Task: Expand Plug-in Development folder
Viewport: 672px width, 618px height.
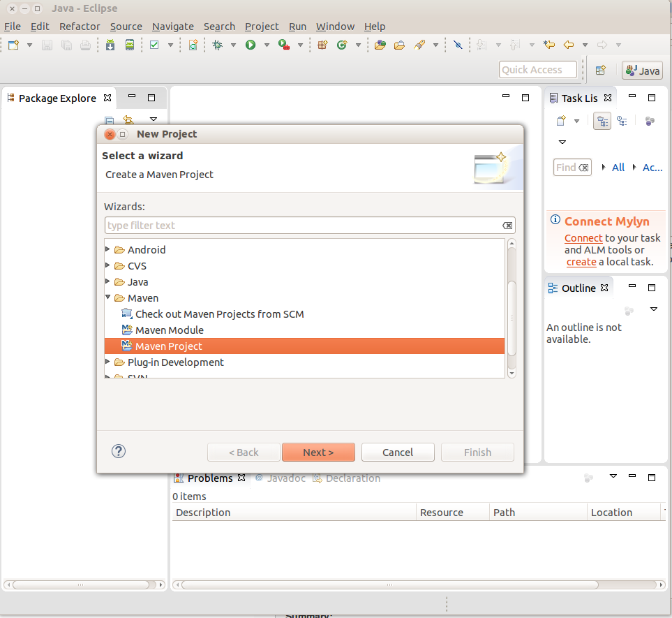Action: 107,362
